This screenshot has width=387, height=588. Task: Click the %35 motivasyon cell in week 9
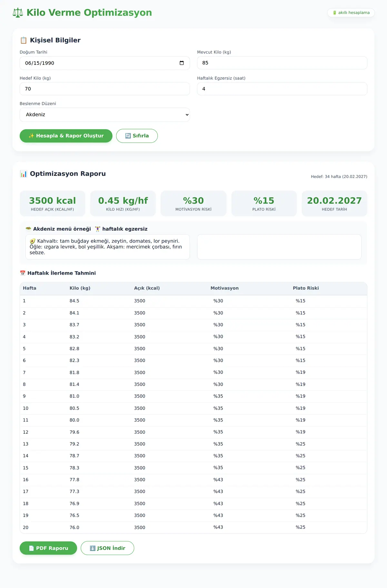click(x=218, y=396)
